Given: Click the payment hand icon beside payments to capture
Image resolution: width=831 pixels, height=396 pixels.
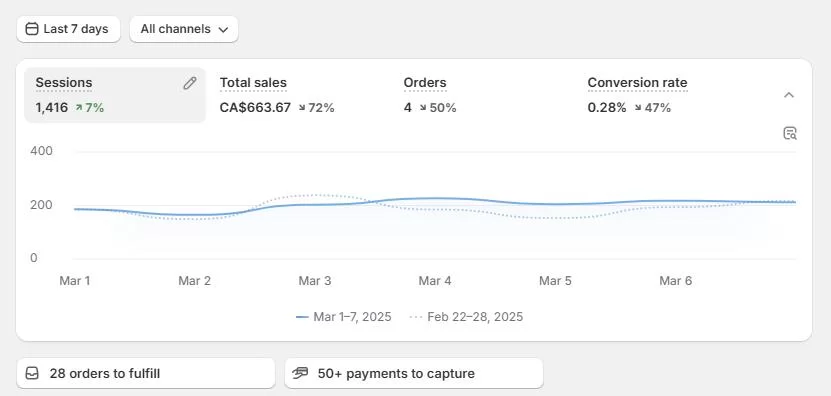Looking at the screenshot, I should pos(300,373).
